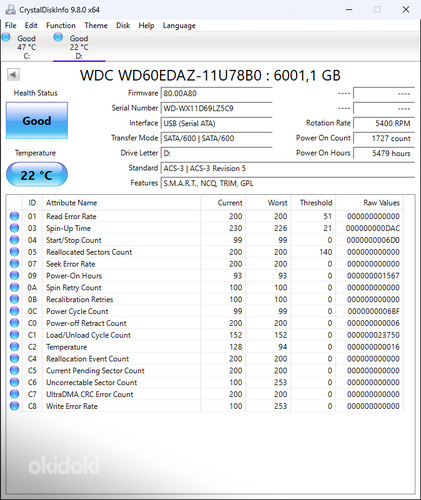Click status orb for Load/Unload Cycle Count

point(14,335)
